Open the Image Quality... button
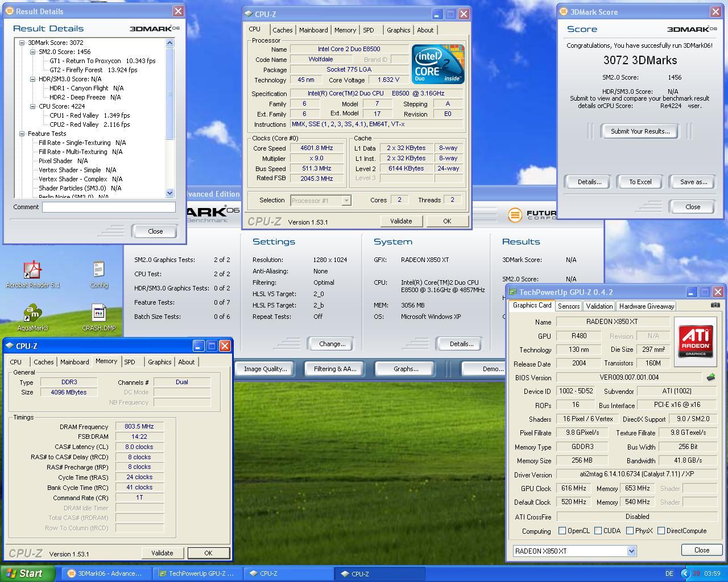The height and width of the screenshot is (582, 728). 265,369
